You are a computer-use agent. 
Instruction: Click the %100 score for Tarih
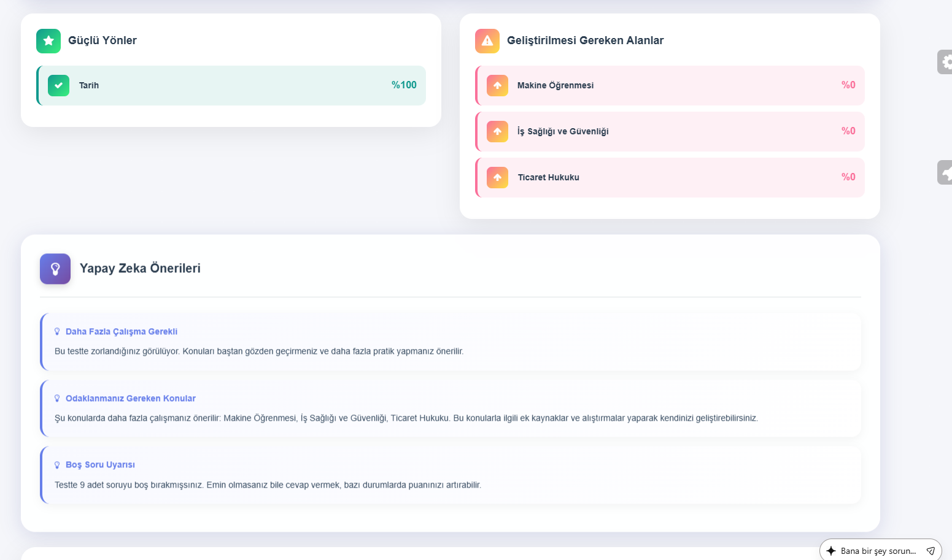[404, 85]
